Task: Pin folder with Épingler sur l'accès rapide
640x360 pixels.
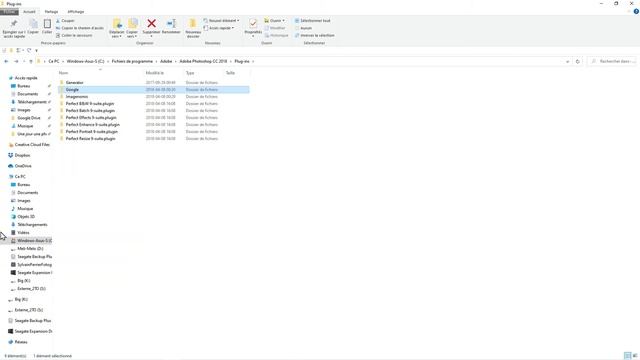Action: pyautogui.click(x=14, y=28)
